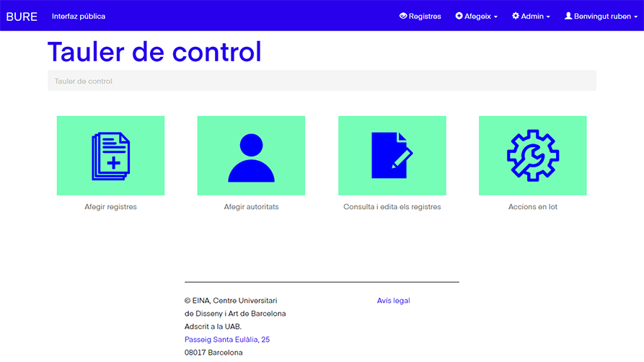Click the Afegir registres documents icon tile
644x362 pixels.
click(110, 156)
